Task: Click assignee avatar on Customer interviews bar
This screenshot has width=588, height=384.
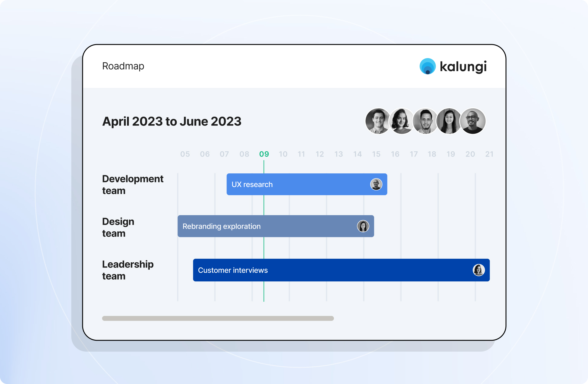Action: (479, 270)
